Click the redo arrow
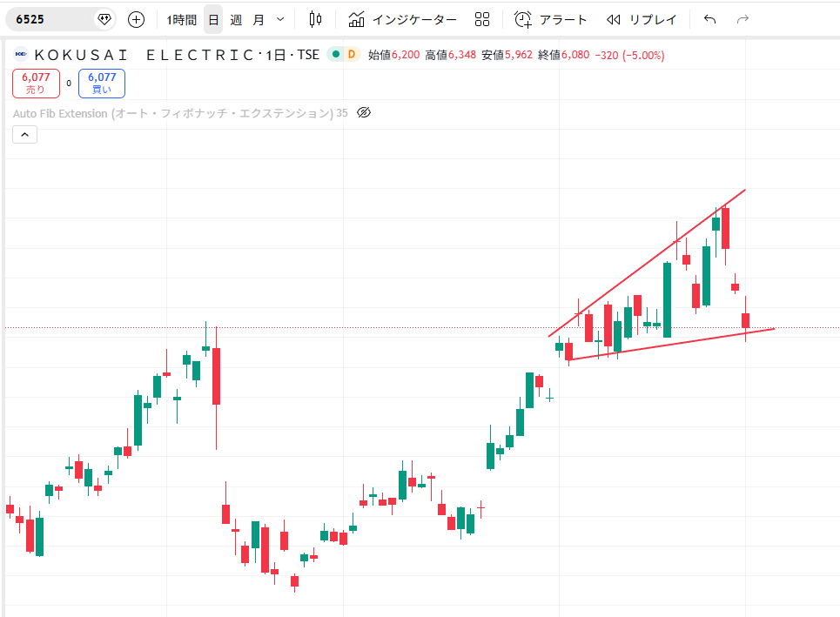 click(x=743, y=19)
